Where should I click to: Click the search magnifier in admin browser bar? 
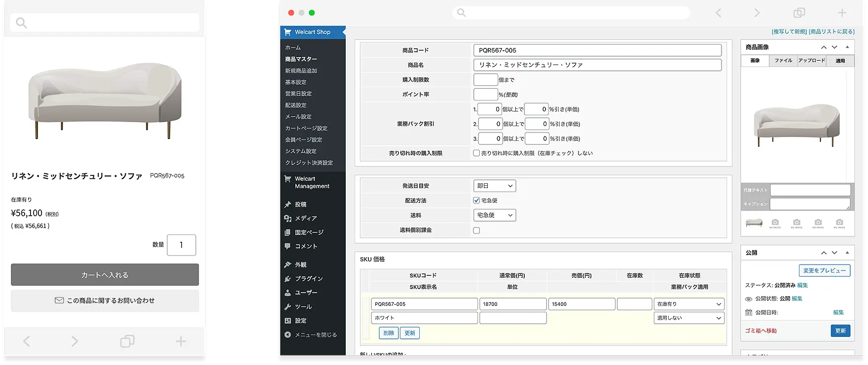coord(461,13)
